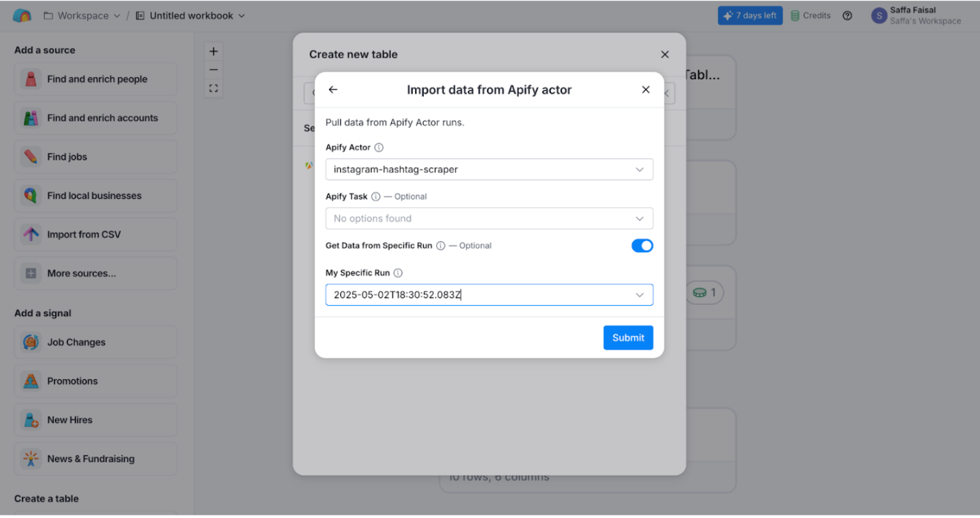Screen dimensions: 980x518
Task: Click the Submit button
Action: point(628,338)
